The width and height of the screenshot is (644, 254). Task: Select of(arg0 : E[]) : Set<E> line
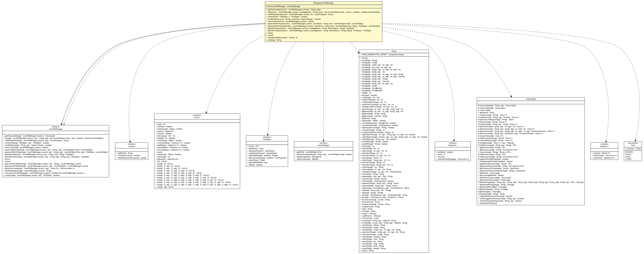point(165,187)
